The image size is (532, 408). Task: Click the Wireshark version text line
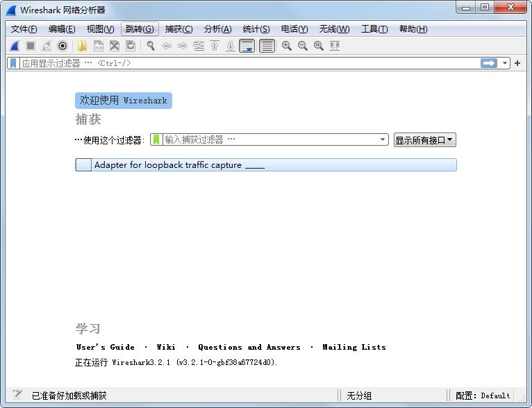point(176,362)
